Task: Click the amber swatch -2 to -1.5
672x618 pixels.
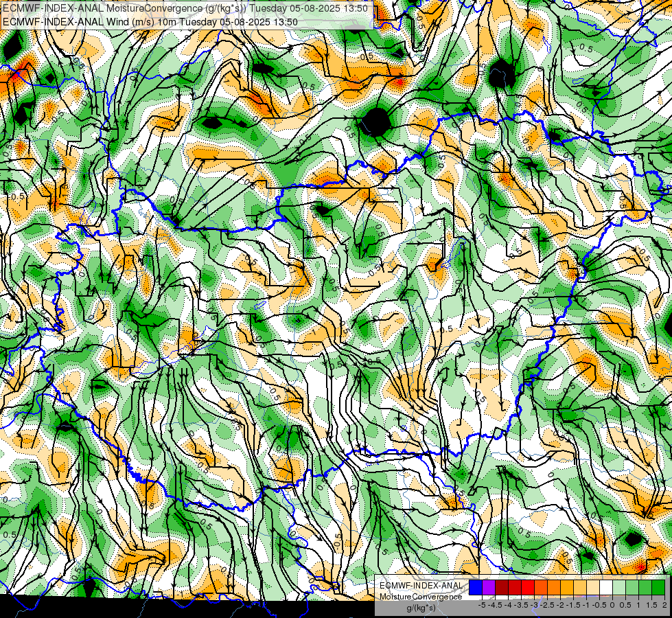Action: coord(567,587)
